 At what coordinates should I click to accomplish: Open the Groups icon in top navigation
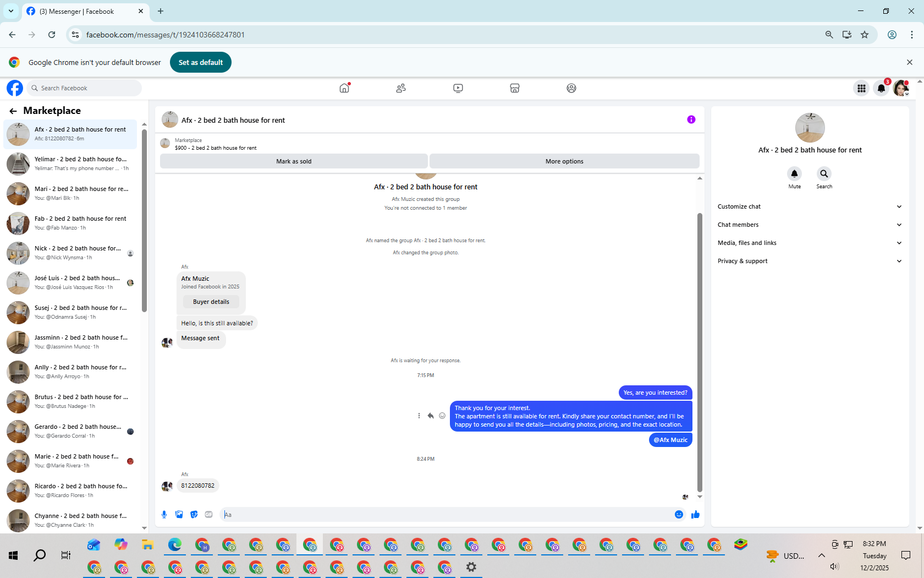[x=571, y=88]
